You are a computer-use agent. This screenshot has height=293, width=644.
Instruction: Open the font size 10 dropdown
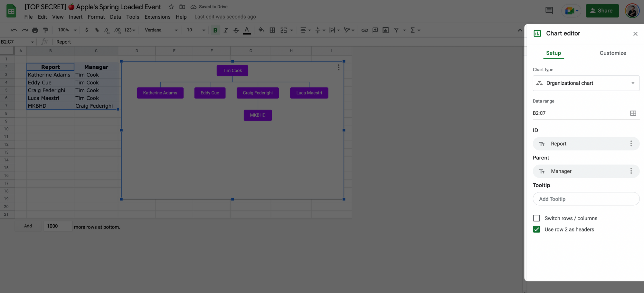point(196,30)
